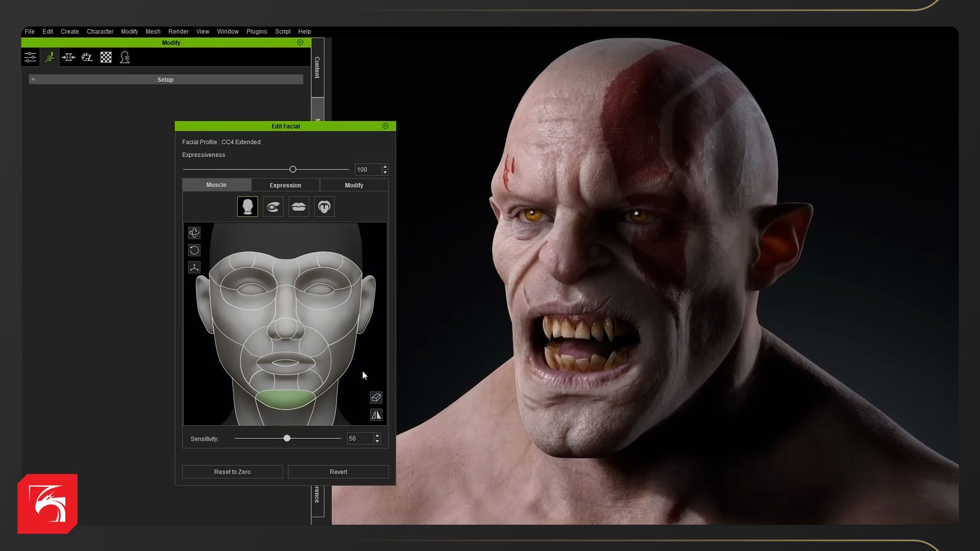The height and width of the screenshot is (551, 980).
Task: Expand the Setup section plus sign
Action: (x=33, y=80)
